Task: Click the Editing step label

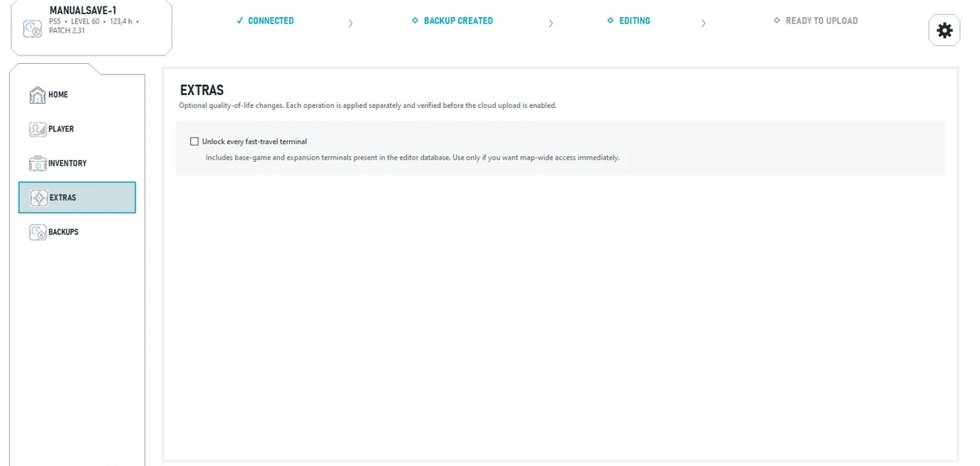Action: click(x=635, y=20)
